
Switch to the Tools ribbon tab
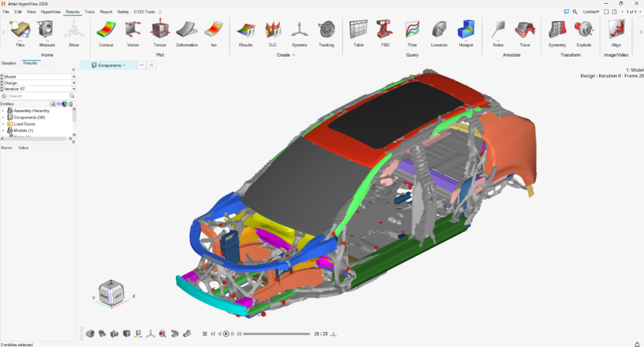point(89,12)
